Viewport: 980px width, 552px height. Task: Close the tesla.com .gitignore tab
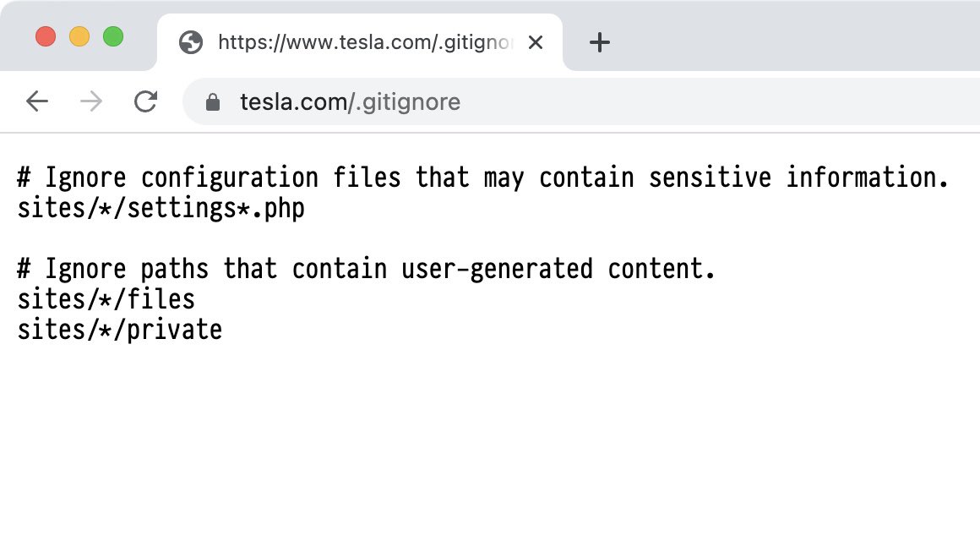coord(536,42)
